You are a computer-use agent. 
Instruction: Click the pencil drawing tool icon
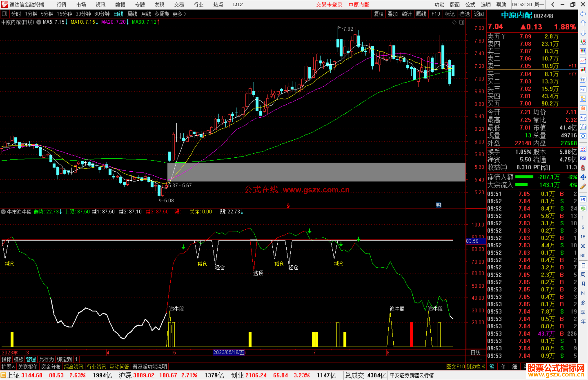(583, 187)
